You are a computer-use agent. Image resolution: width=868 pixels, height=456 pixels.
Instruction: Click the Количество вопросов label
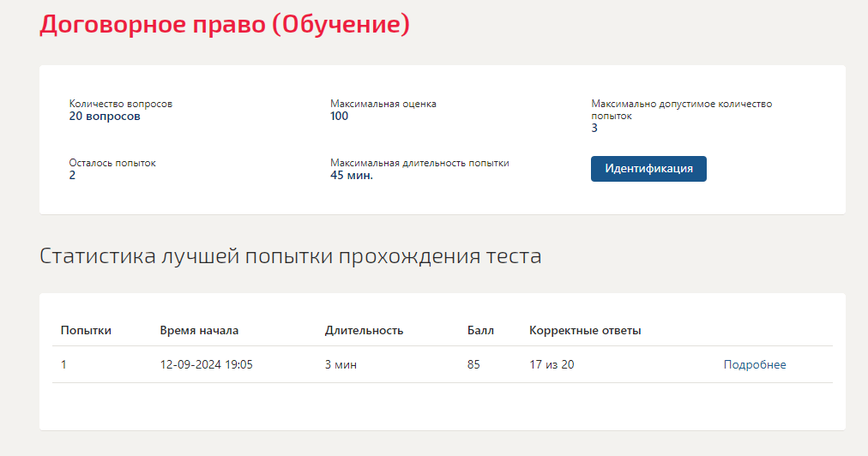[x=121, y=104]
